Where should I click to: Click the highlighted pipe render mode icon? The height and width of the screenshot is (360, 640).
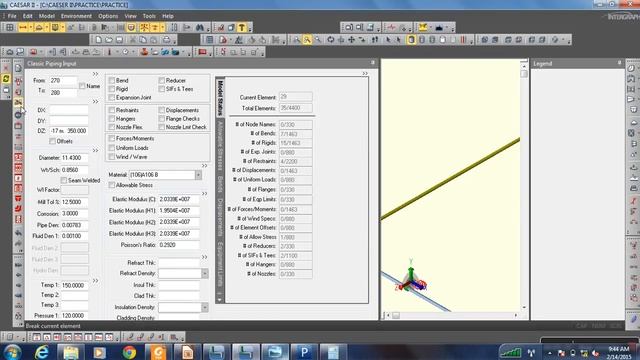click(x=411, y=40)
